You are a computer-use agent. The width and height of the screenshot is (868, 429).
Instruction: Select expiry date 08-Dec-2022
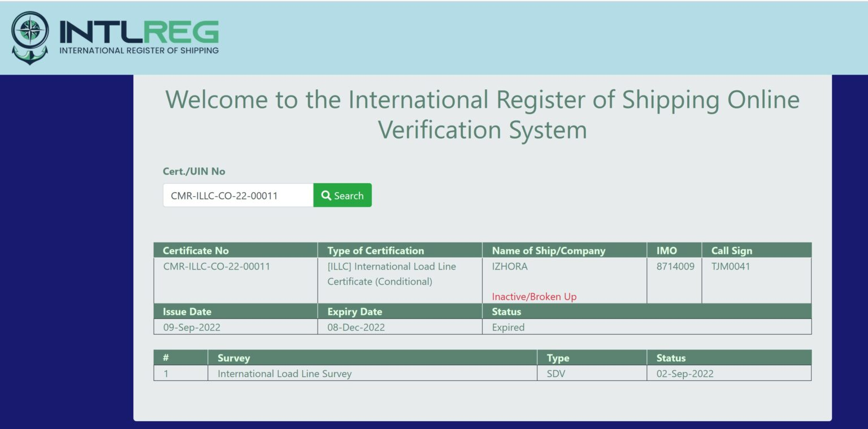[x=356, y=327]
